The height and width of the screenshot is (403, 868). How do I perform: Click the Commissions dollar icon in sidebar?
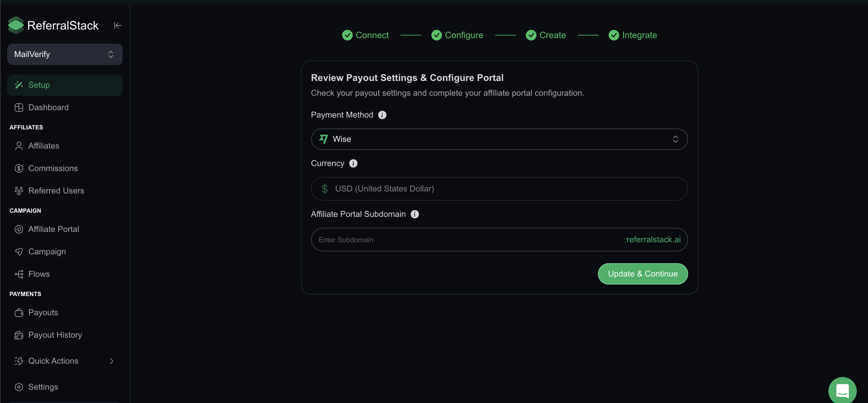(19, 168)
